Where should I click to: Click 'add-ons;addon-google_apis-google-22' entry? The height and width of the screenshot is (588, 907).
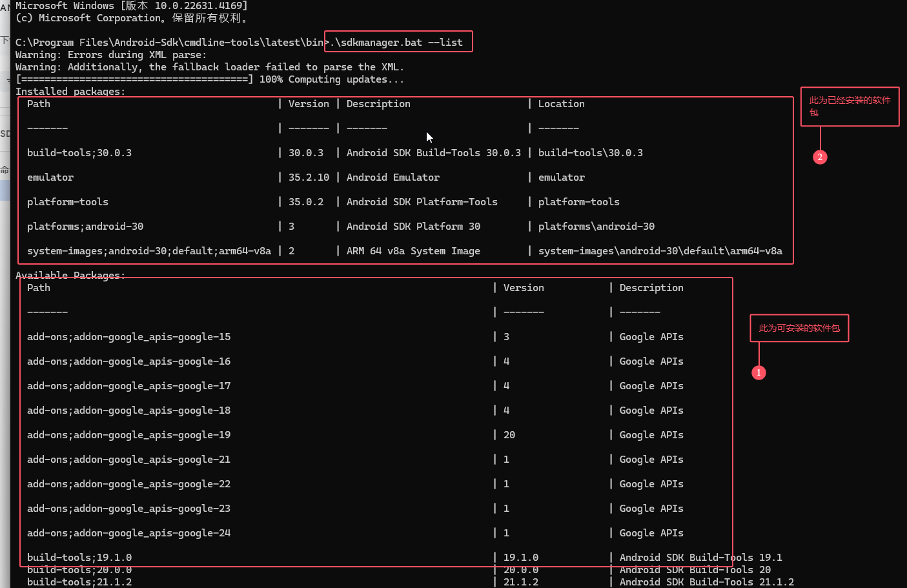click(x=129, y=484)
